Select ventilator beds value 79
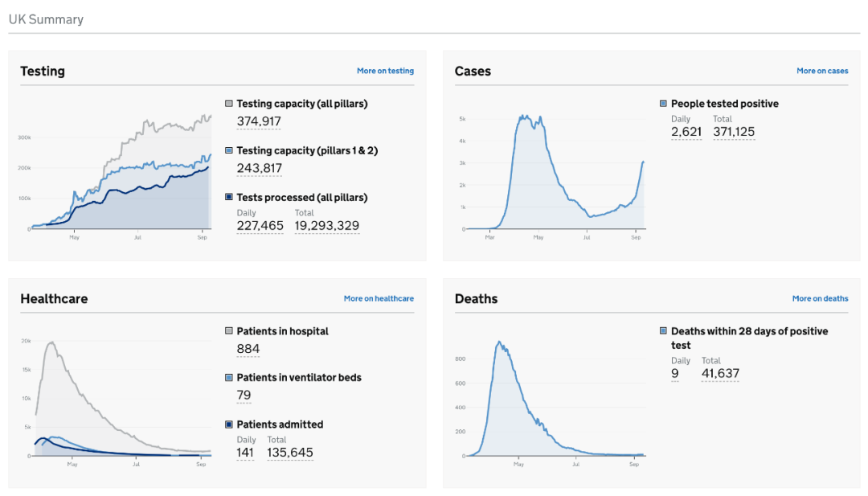Screen dimensions: 868x496 (x=244, y=396)
